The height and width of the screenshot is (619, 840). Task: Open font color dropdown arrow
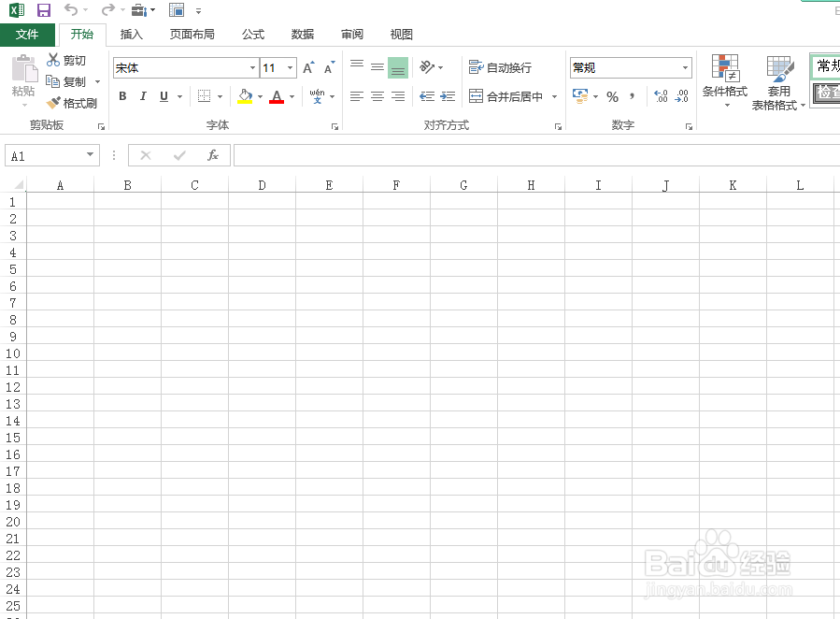click(292, 97)
